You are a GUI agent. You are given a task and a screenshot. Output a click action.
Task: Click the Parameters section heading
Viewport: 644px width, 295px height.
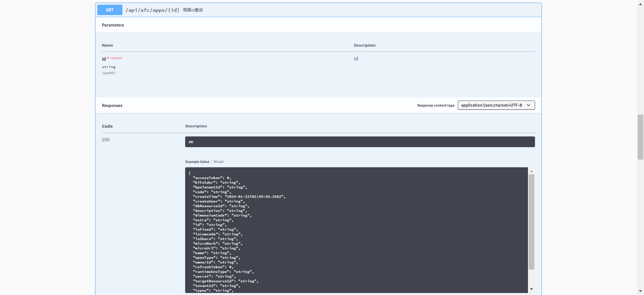pos(113,25)
